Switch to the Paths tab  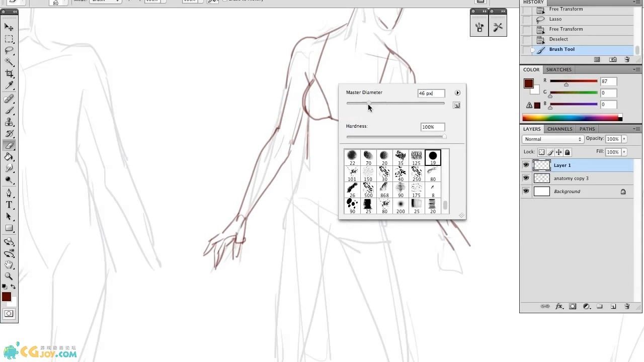click(x=587, y=129)
